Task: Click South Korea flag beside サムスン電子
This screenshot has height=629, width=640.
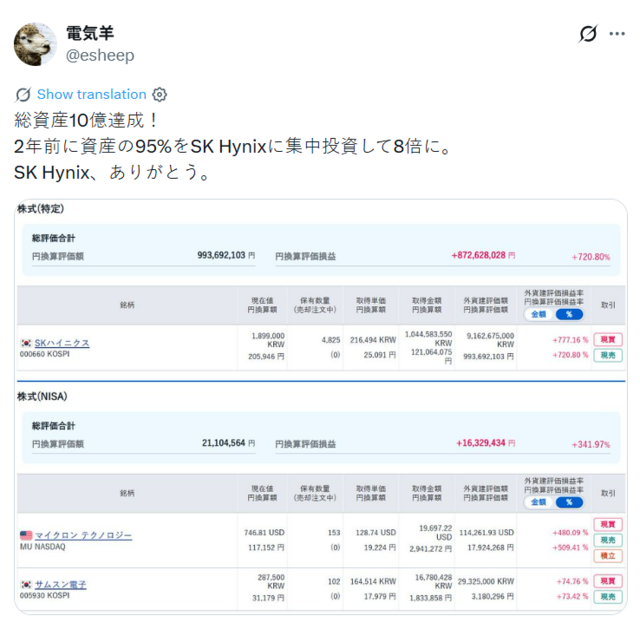Action: click(26, 585)
